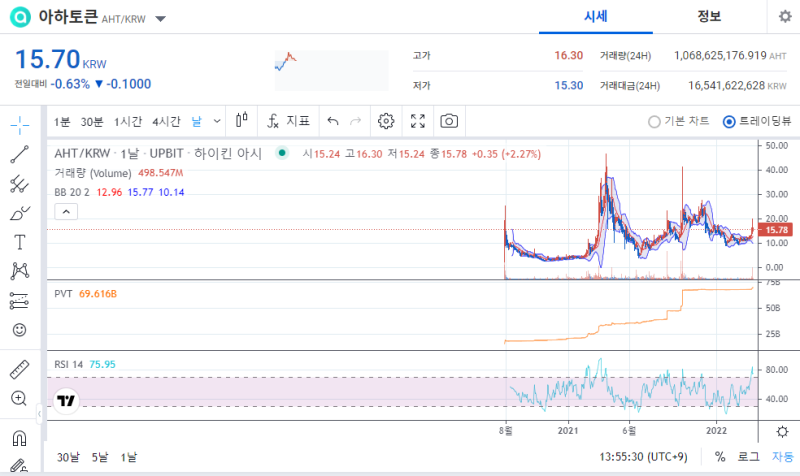The height and width of the screenshot is (476, 800).
Task: Select the XABCD pattern tool
Action: point(19,271)
